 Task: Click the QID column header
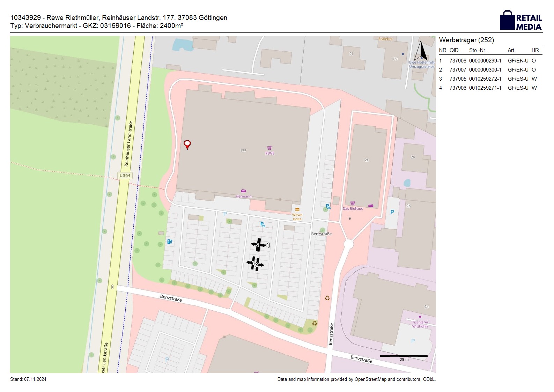pos(454,50)
